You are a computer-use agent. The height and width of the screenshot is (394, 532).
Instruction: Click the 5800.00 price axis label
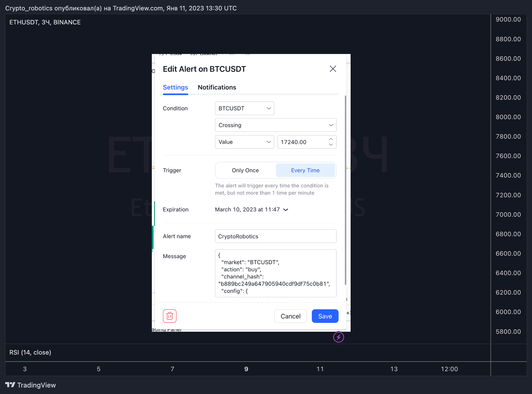pos(508,331)
